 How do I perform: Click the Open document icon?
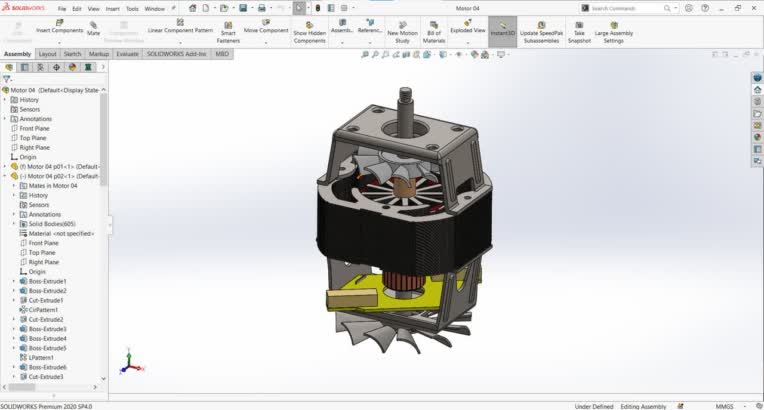(224, 8)
